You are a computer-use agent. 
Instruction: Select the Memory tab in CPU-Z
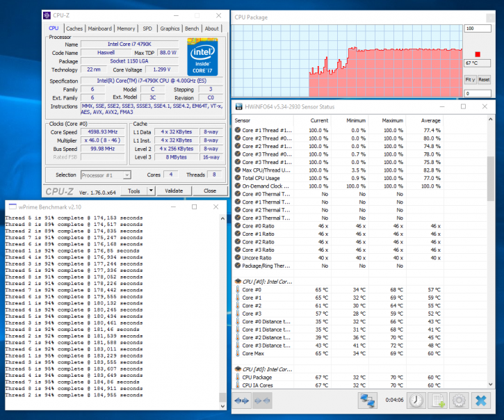[126, 29]
